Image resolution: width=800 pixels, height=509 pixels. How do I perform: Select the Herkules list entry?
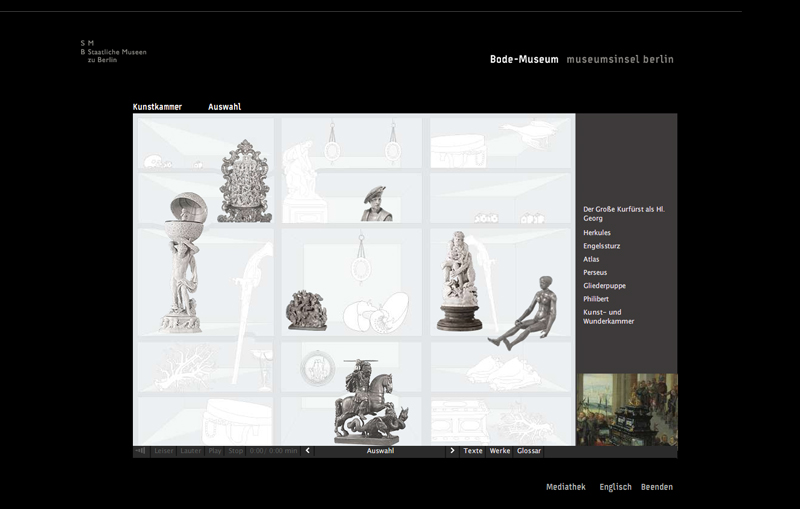point(597,233)
